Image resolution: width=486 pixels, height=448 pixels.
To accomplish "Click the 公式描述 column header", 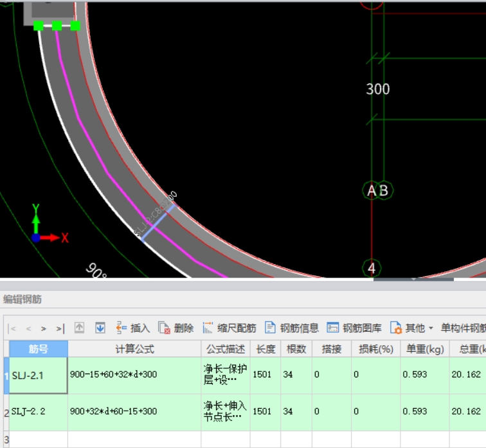I will [226, 349].
